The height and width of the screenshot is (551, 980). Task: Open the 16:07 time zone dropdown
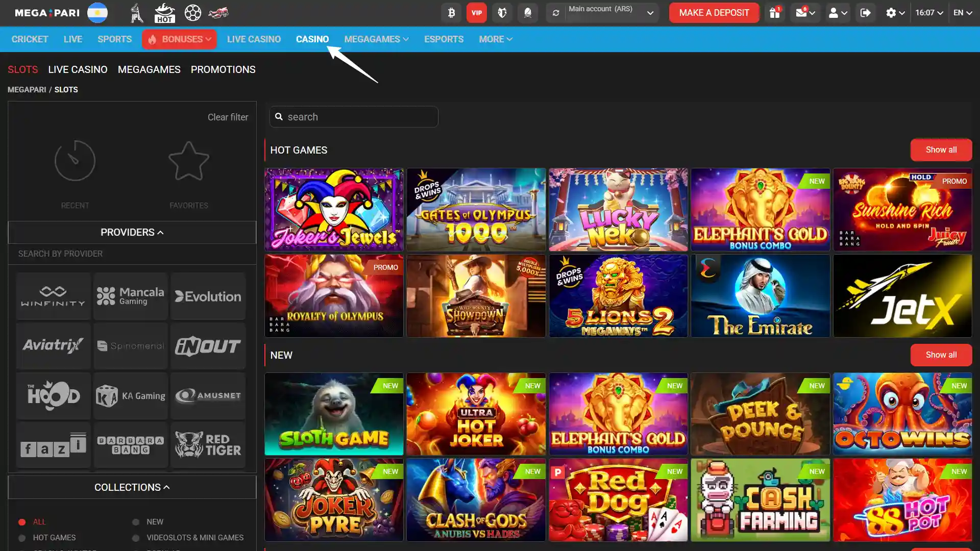[929, 13]
